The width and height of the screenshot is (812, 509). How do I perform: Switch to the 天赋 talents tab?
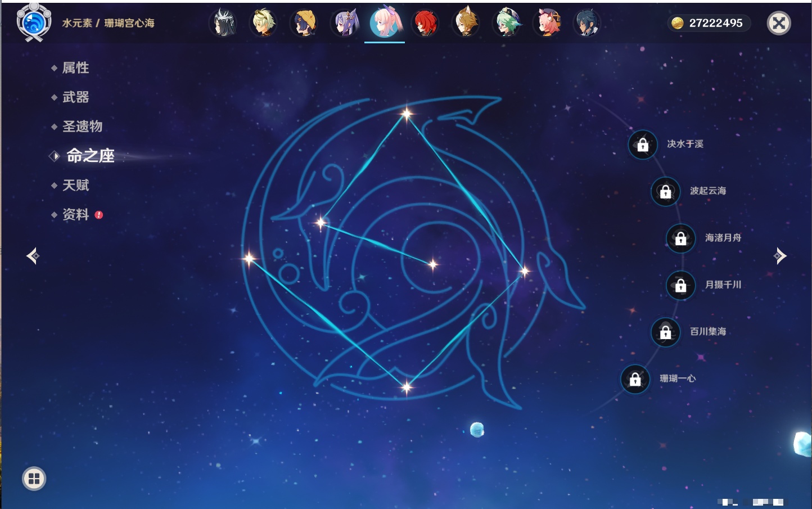pyautogui.click(x=75, y=185)
